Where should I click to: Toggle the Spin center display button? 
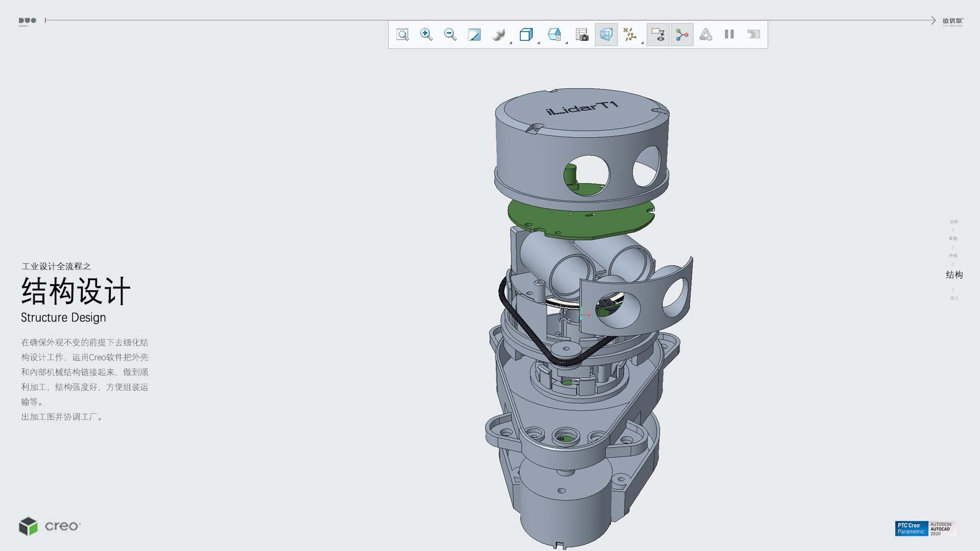click(x=682, y=35)
